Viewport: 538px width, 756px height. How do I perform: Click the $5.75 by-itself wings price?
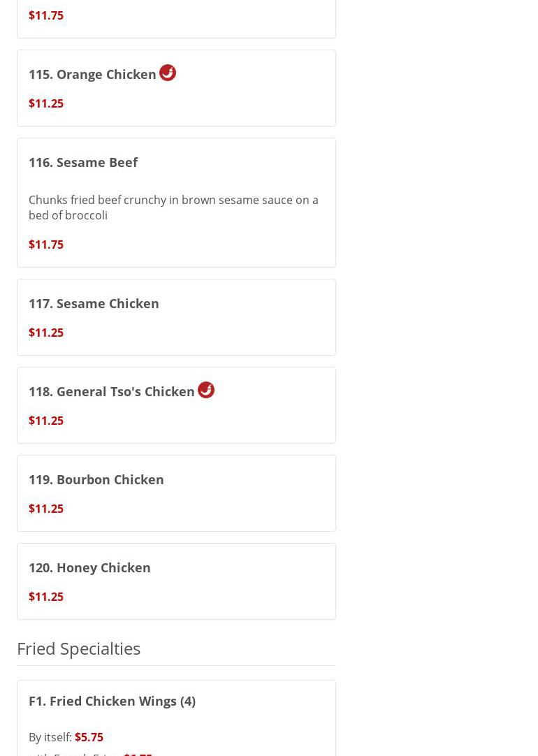(x=89, y=737)
